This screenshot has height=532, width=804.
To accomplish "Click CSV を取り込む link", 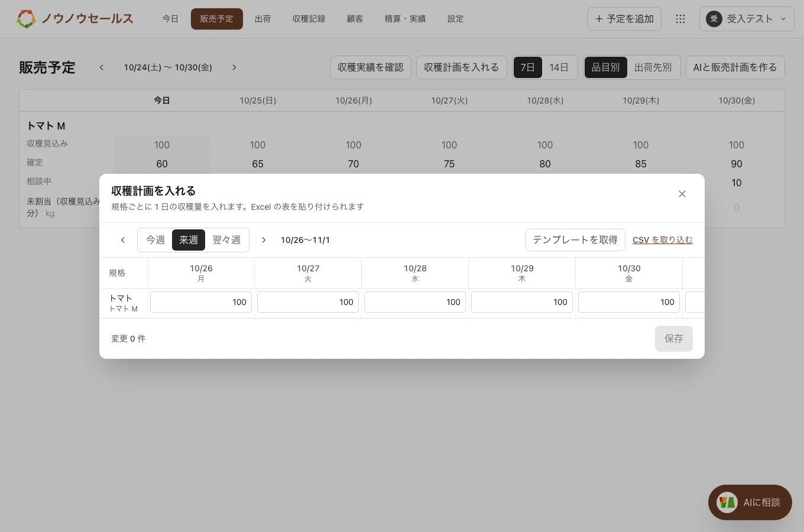I will click(x=663, y=240).
